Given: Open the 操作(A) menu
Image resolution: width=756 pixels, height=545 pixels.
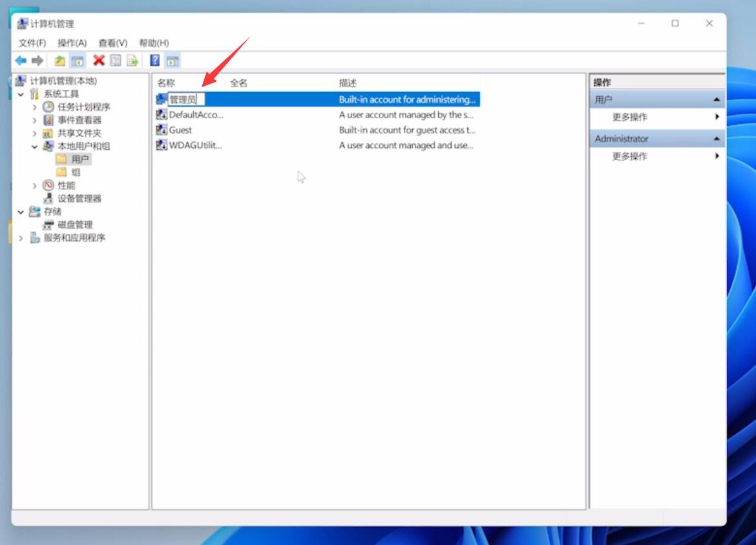Looking at the screenshot, I should pyautogui.click(x=72, y=43).
